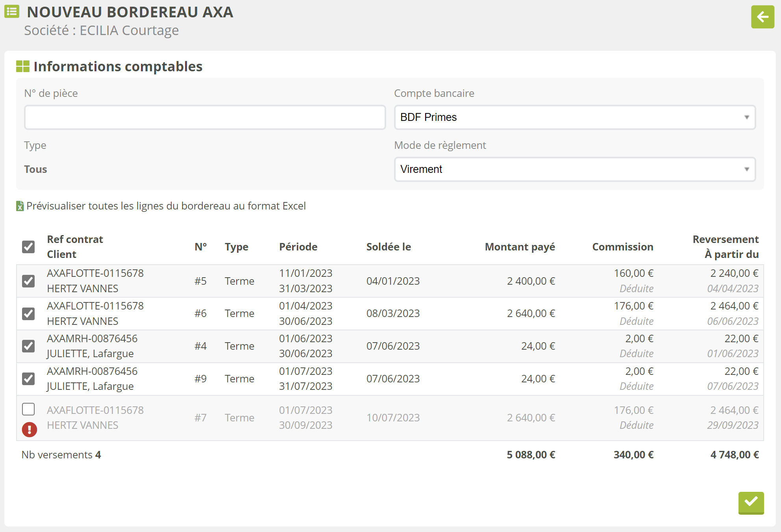Image resolution: width=781 pixels, height=532 pixels.
Task: Open the Excel preview link for bordereau lines
Action: (166, 206)
